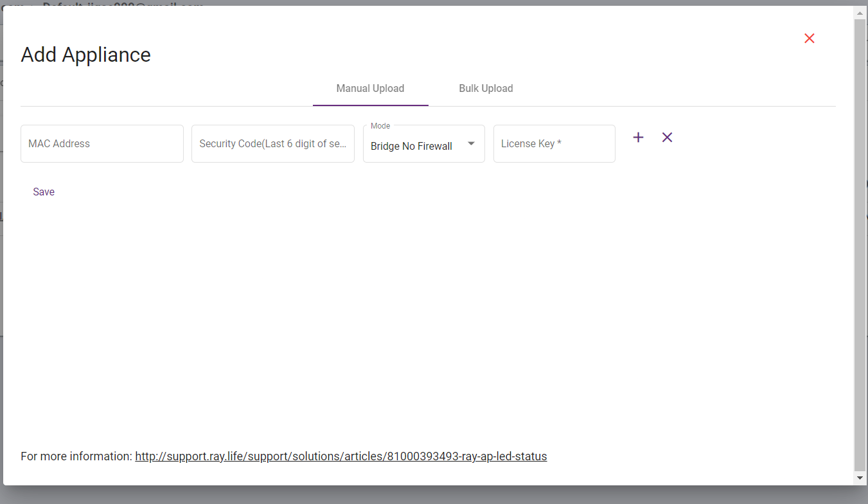This screenshot has width=868, height=504.
Task: Click the scrollbar up arrow
Action: point(860,13)
